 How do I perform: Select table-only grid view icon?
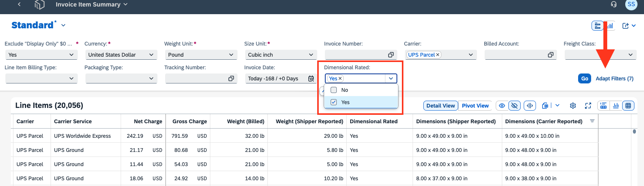[628, 106]
